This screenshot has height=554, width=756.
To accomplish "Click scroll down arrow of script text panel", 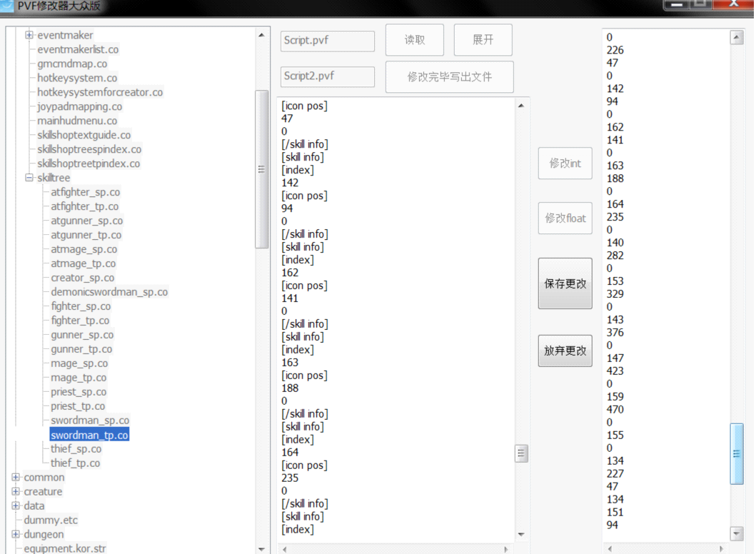I will coord(521,535).
